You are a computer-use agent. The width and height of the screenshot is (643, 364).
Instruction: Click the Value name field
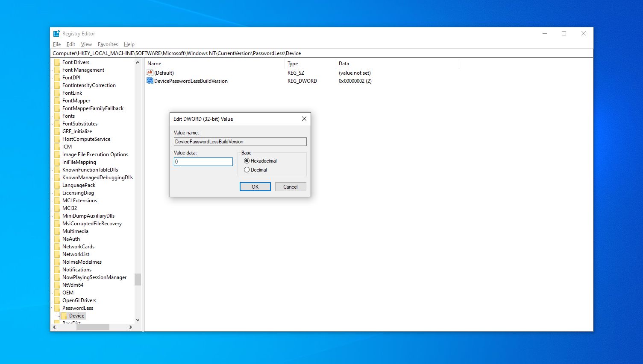pos(240,142)
